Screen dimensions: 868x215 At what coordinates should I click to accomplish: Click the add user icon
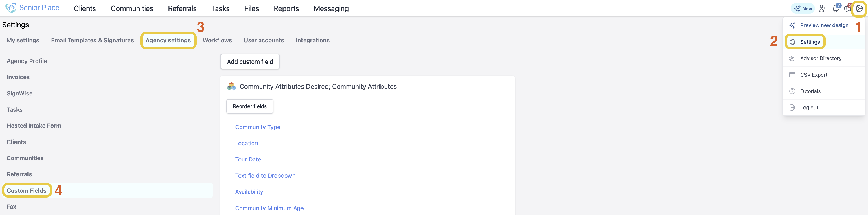point(822,8)
